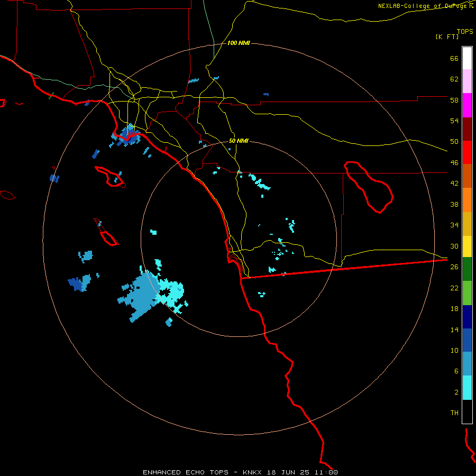This screenshot has height=476, width=476.
Task: Click the light green legend swatch
Action: click(x=467, y=293)
